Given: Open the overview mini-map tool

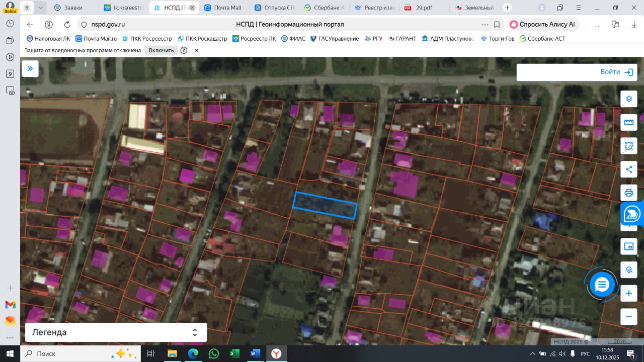Looking at the screenshot, I should coord(628,246).
